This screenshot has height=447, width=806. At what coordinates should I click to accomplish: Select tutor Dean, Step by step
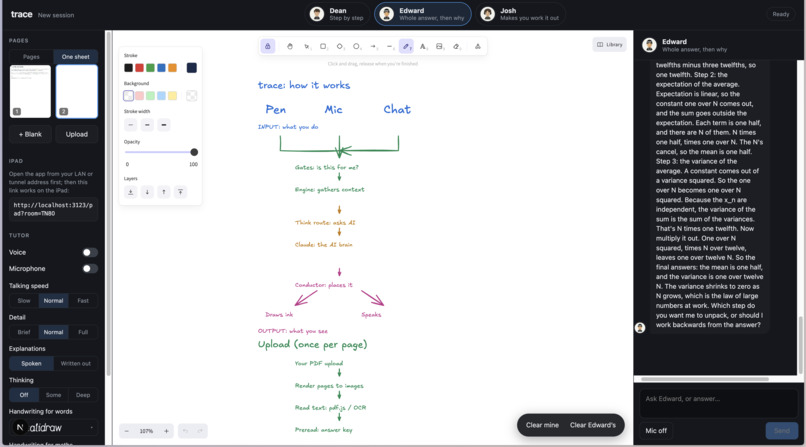click(338, 14)
